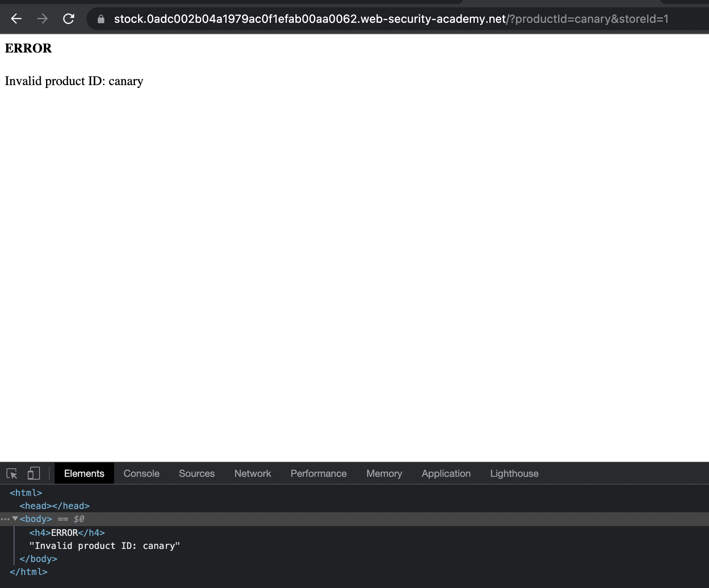Select the h4 ERROR element node
The width and height of the screenshot is (709, 588).
(67, 533)
